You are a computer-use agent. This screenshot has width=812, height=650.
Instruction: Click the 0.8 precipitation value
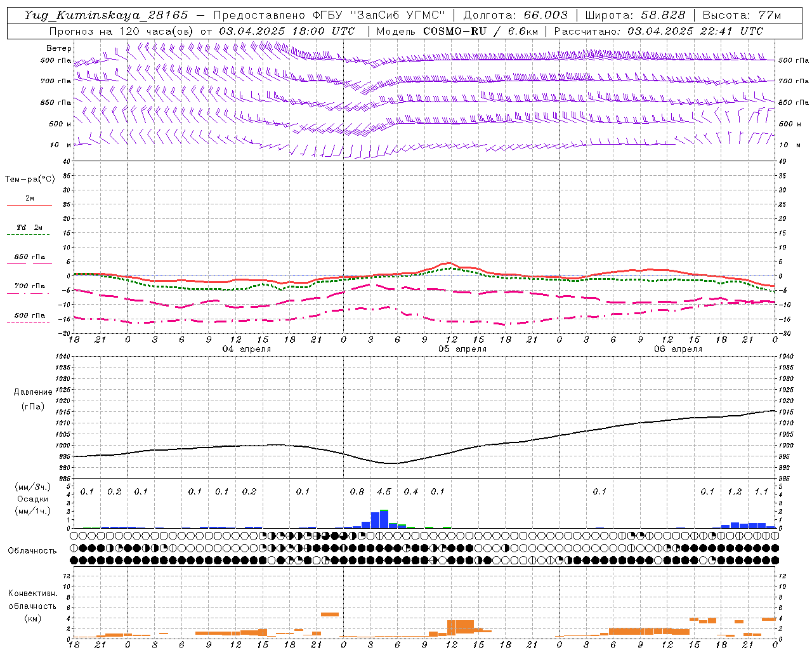click(x=357, y=492)
